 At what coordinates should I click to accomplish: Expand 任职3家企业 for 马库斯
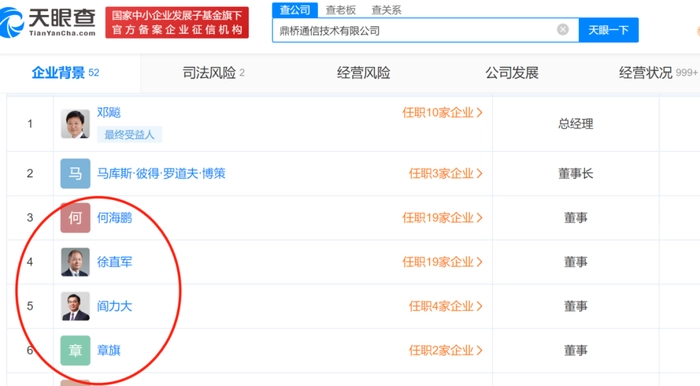tap(446, 173)
